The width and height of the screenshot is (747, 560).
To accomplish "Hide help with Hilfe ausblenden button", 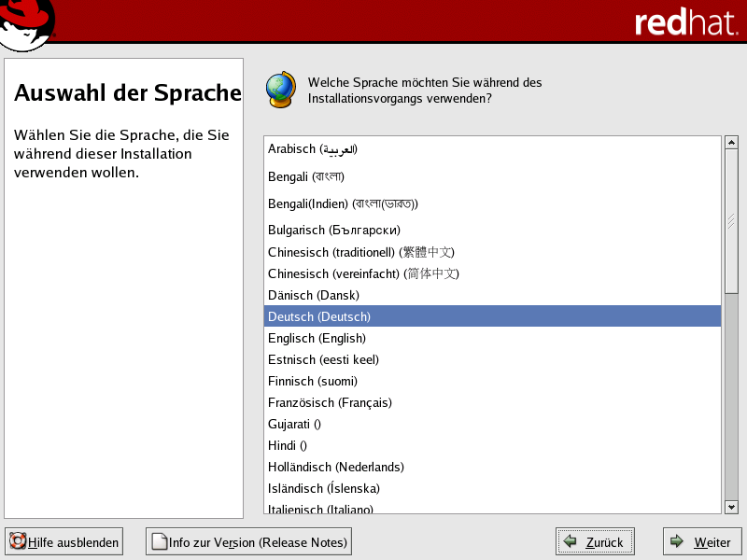I will tap(64, 541).
